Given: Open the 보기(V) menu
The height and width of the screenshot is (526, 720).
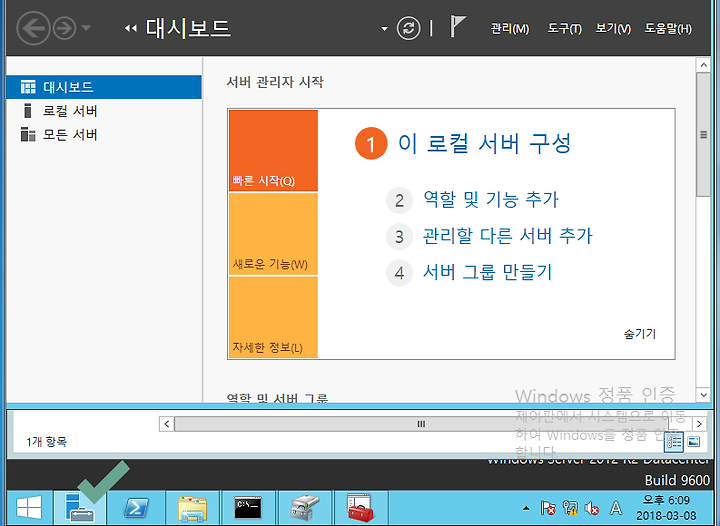Looking at the screenshot, I should click(613, 29).
